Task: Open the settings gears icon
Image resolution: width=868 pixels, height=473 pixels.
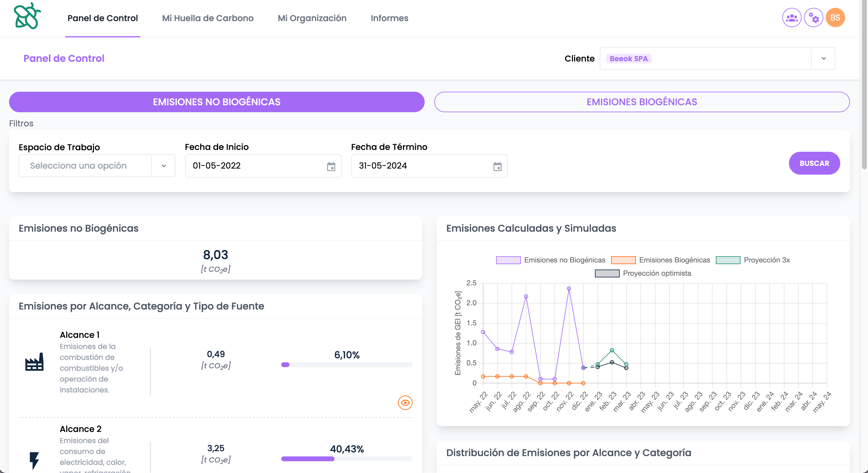Action: [813, 17]
